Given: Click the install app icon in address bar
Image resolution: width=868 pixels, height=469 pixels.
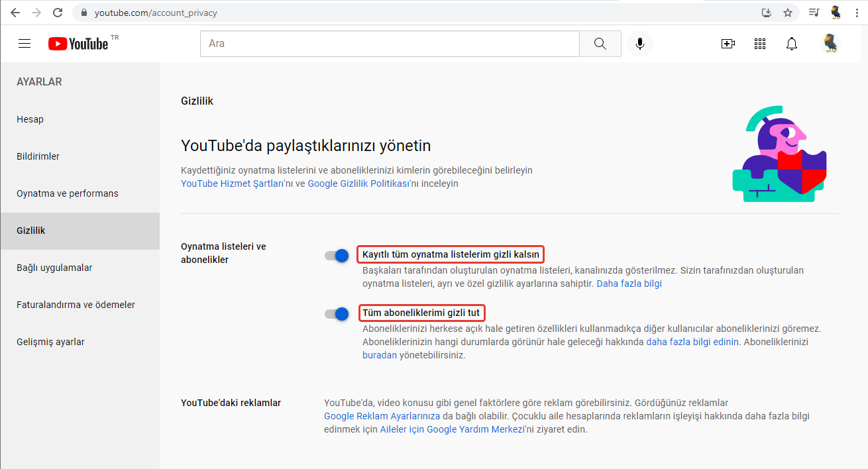Looking at the screenshot, I should tap(767, 13).
